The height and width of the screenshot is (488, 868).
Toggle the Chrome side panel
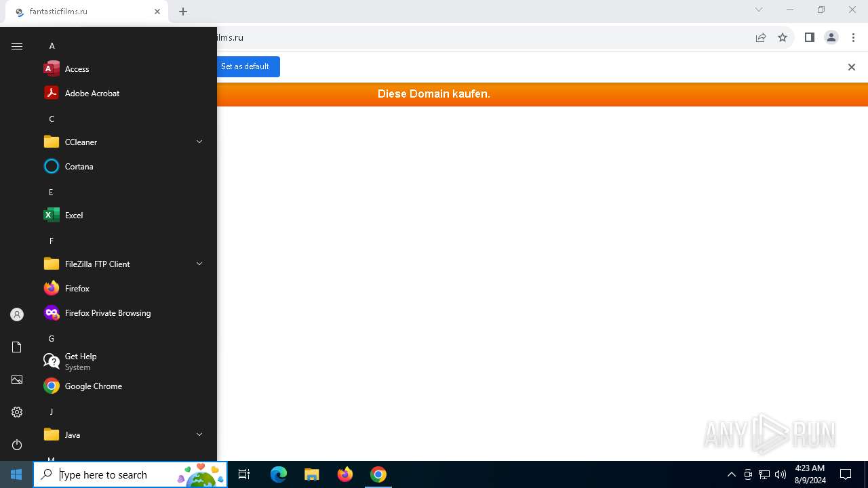tap(810, 37)
